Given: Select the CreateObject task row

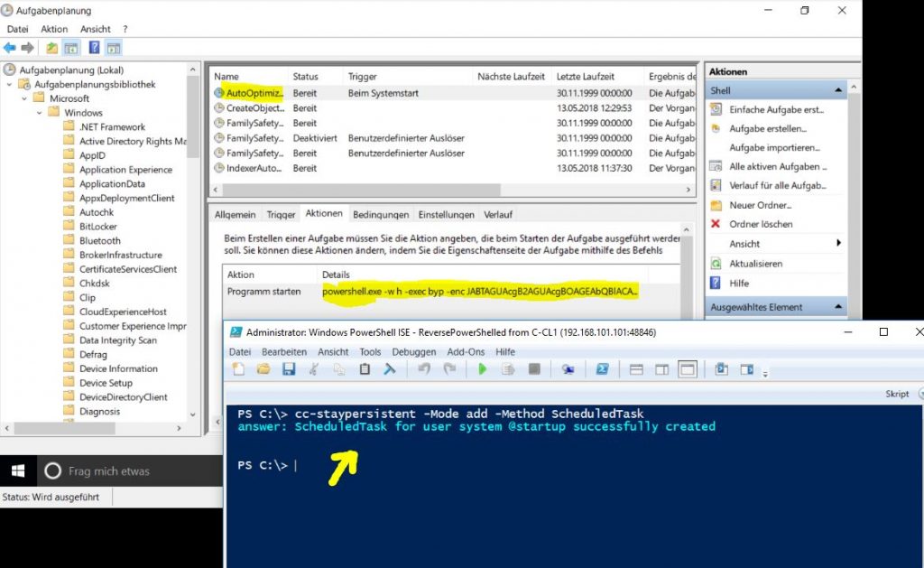Looking at the screenshot, I should click(453, 108).
